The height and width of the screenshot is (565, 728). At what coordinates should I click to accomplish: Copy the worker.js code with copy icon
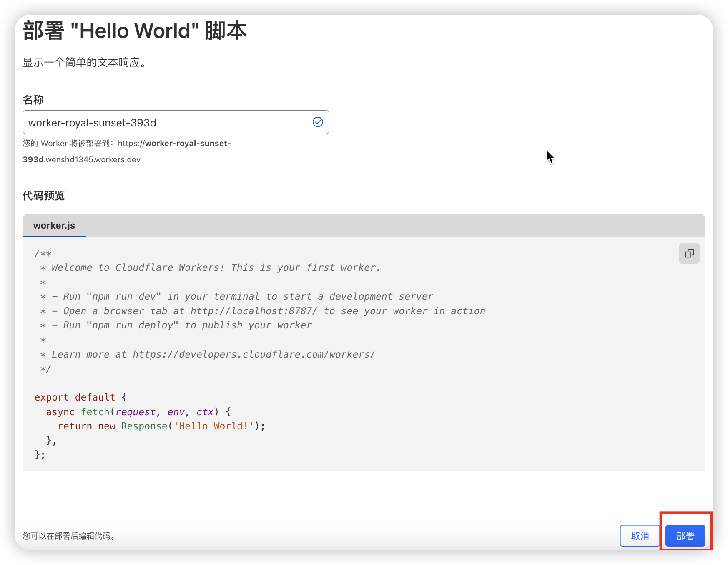point(689,253)
